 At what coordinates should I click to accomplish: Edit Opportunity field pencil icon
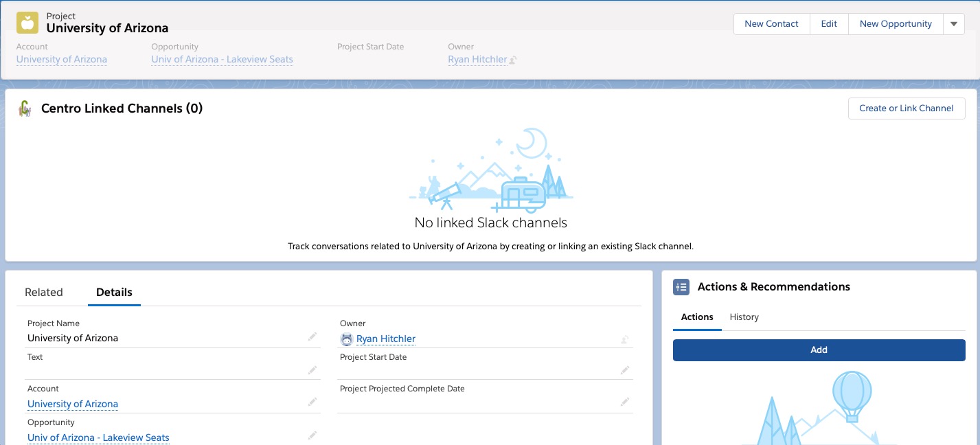(312, 435)
